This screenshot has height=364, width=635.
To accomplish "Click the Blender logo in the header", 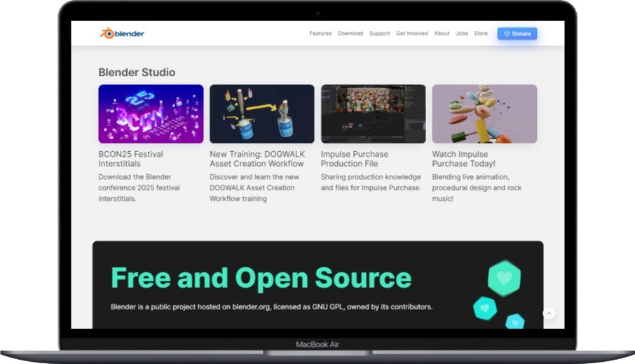I will [122, 34].
